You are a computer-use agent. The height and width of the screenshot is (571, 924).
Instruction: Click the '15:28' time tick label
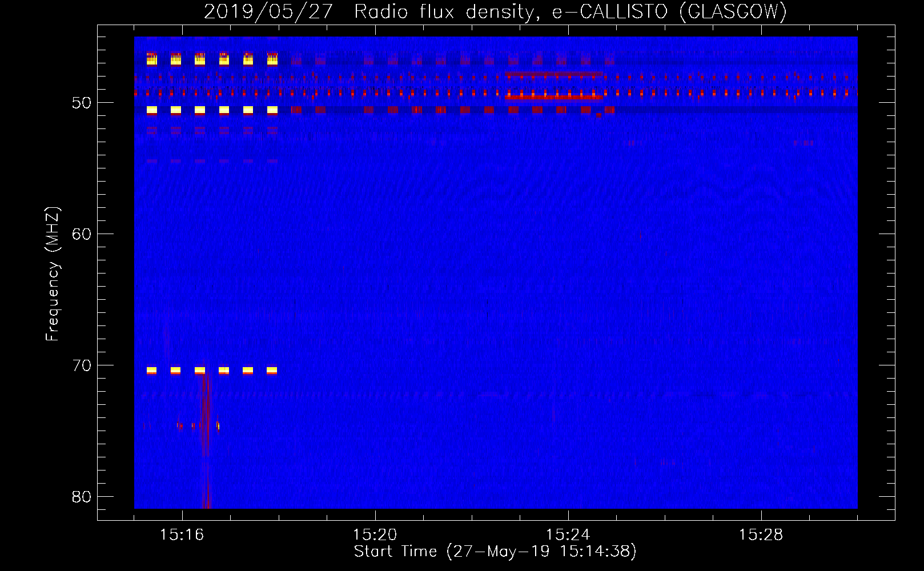pyautogui.click(x=761, y=535)
